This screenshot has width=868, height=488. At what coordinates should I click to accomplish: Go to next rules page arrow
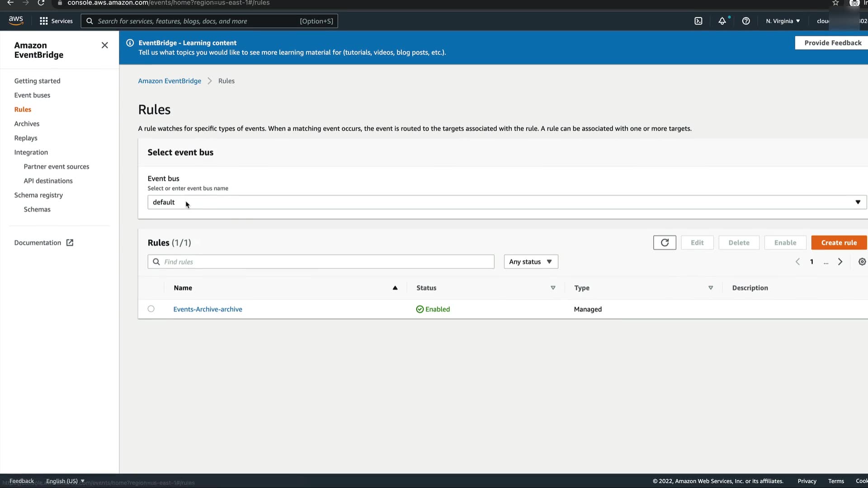pos(840,262)
